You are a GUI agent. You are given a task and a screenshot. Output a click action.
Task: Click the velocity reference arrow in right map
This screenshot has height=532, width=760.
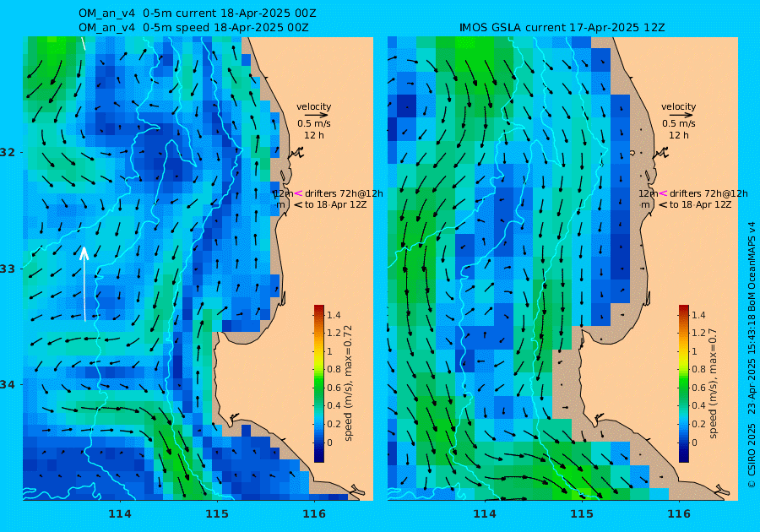point(679,116)
